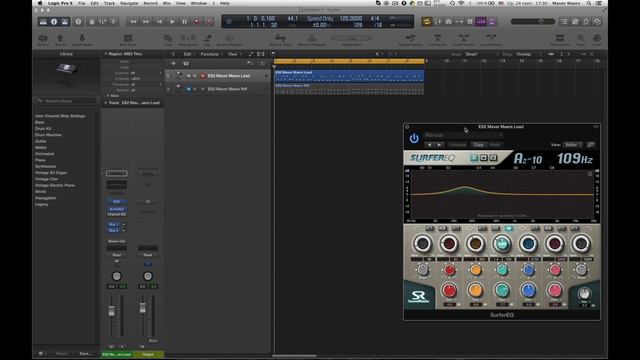Click the Pause transport button
The height and width of the screenshot is (360, 640).
point(184,22)
